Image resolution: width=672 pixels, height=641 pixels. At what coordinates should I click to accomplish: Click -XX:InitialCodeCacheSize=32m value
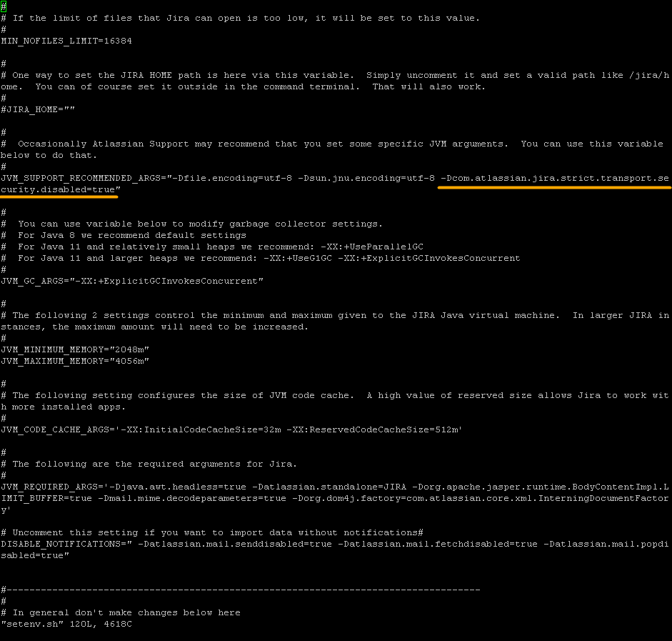pyautogui.click(x=201, y=429)
